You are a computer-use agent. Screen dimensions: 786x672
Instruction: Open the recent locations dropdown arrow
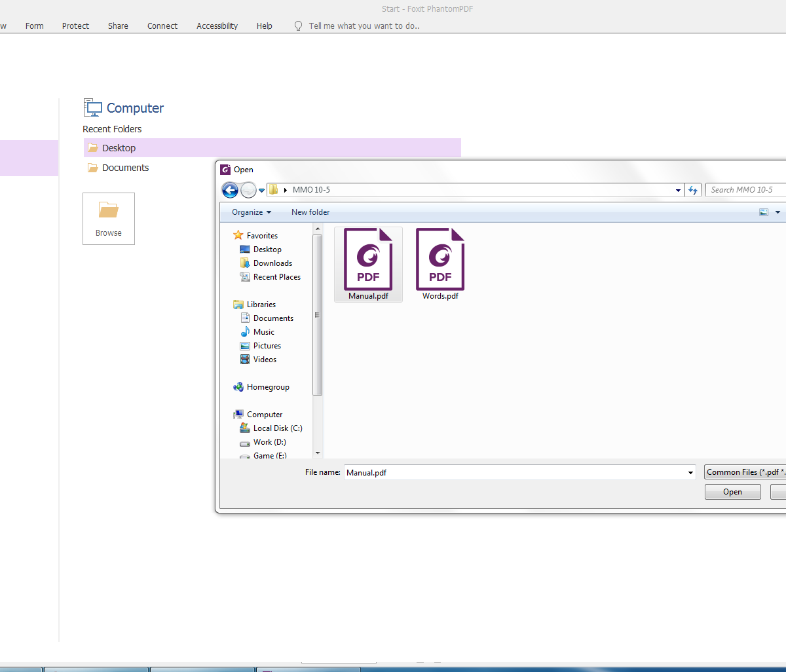click(262, 191)
